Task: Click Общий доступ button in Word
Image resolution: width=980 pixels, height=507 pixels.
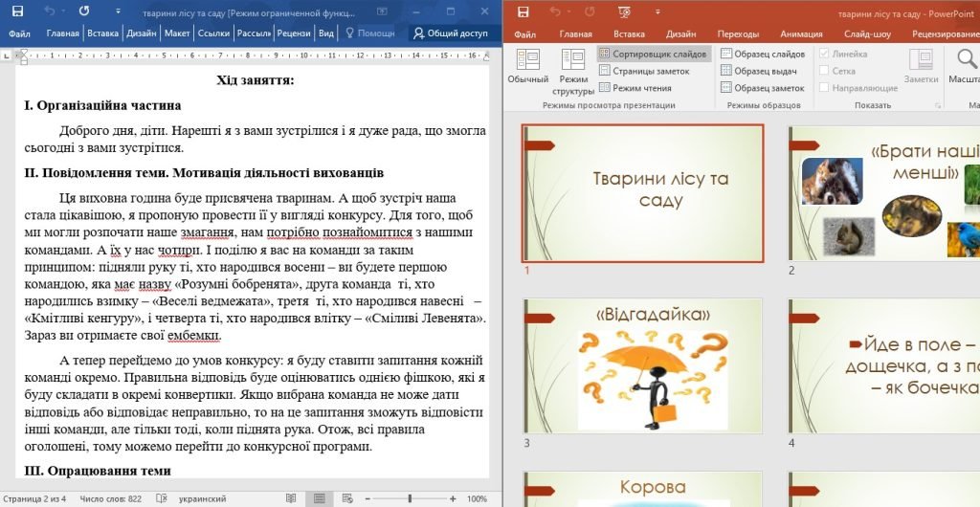Action: 451,33
